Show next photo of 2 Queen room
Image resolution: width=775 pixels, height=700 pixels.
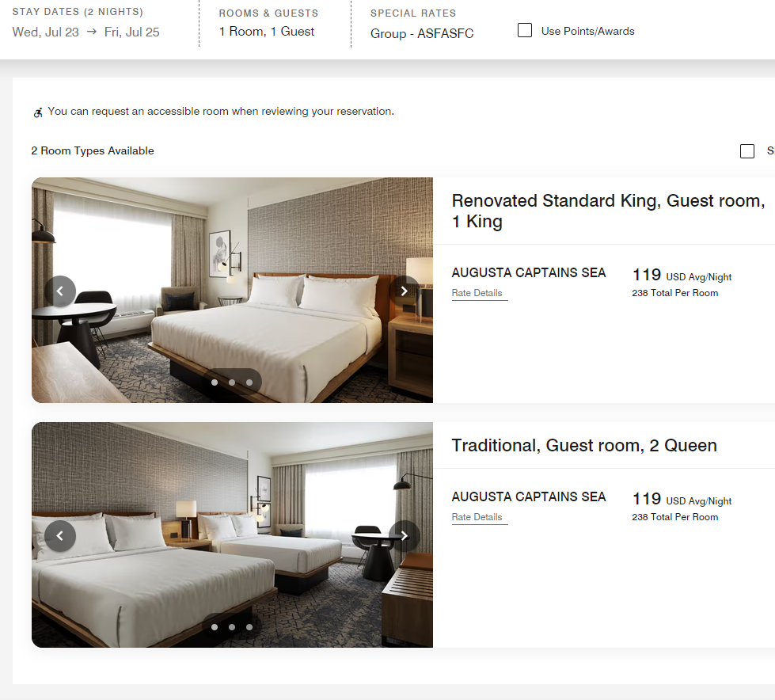[x=404, y=536]
